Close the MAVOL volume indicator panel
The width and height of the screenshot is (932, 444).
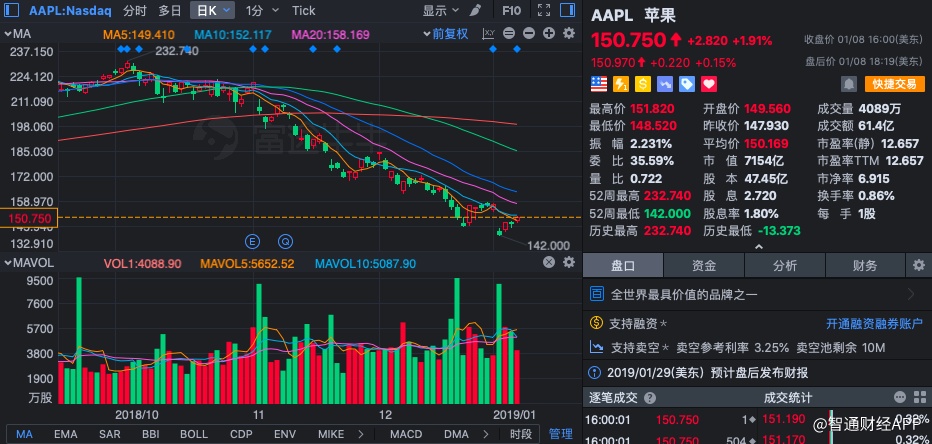point(549,262)
